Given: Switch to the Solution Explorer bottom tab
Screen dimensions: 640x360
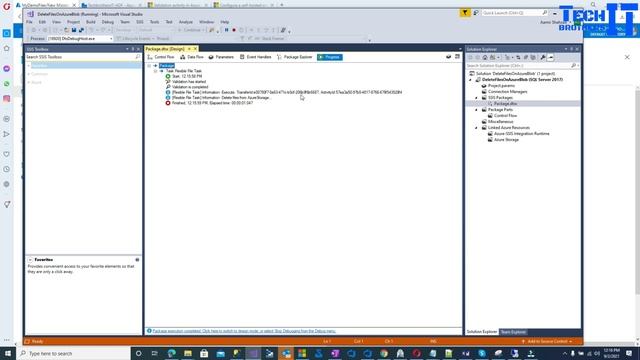Looking at the screenshot, I should (x=482, y=332).
